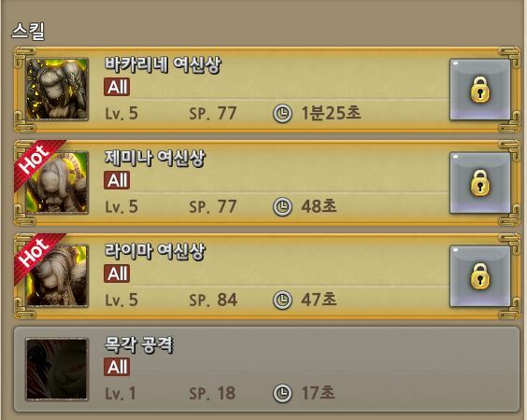Screen dimensions: 527x420
Task: Click the lock icon for 제미나 여신상
Action: pyautogui.click(x=480, y=183)
